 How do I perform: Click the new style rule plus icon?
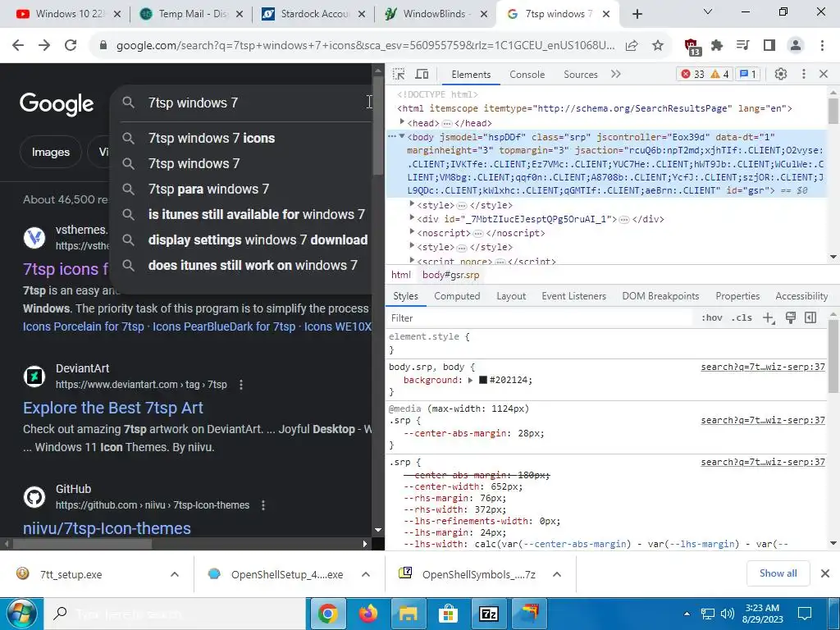(x=769, y=318)
